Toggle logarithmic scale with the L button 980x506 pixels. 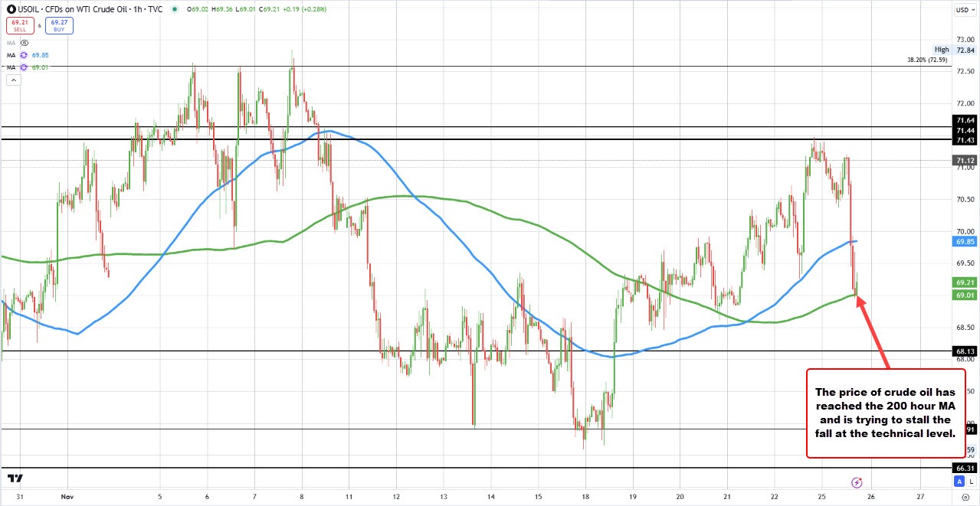coord(971,481)
